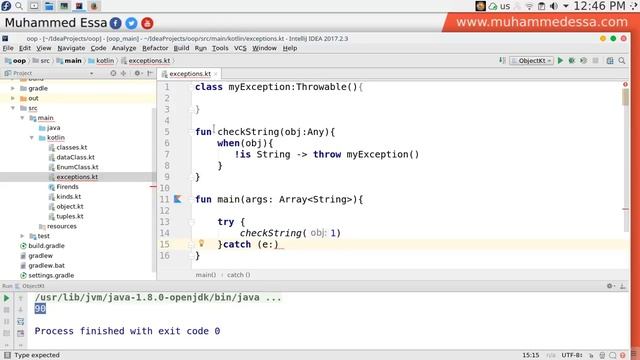
Task: Open the inspector hector status bar icon
Action: click(602, 356)
